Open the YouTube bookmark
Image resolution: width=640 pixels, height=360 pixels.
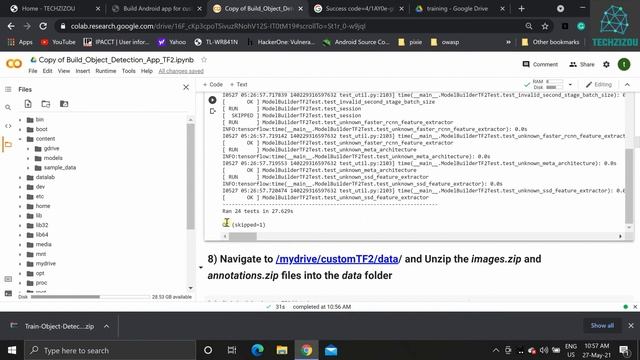58,42
